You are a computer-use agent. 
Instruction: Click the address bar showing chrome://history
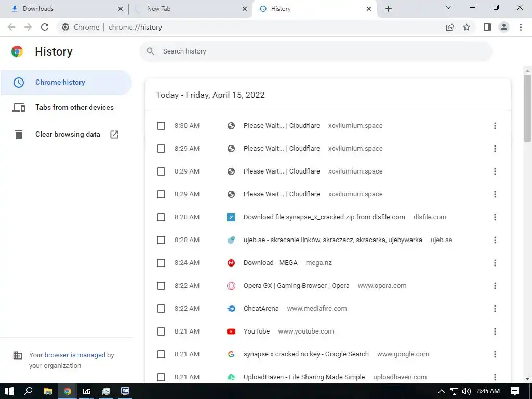click(x=251, y=27)
